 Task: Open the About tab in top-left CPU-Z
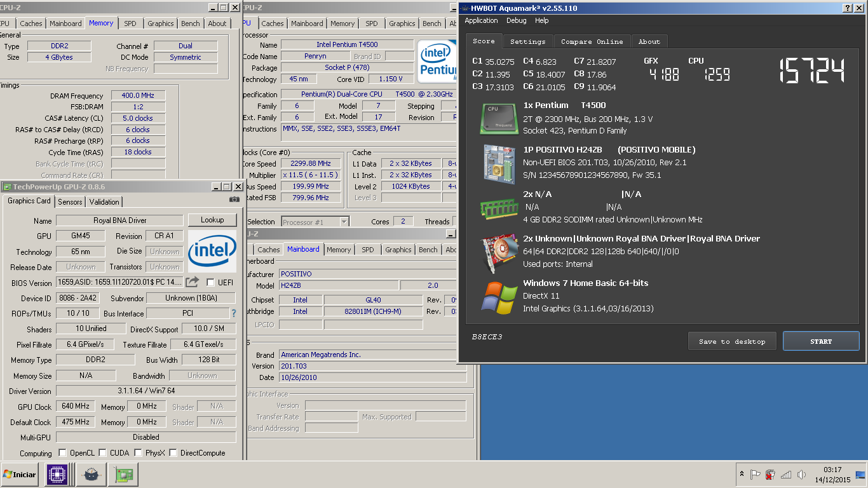(x=217, y=24)
